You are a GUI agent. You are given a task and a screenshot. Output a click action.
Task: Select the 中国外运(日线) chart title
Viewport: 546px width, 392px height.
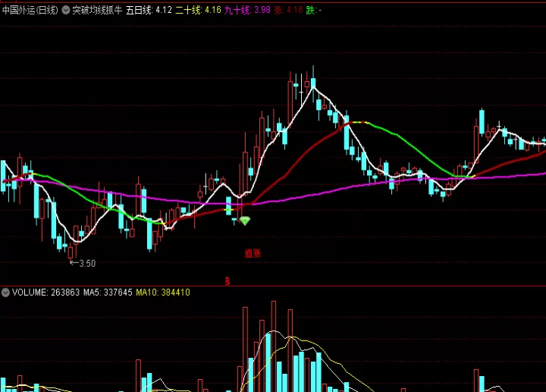30,10
